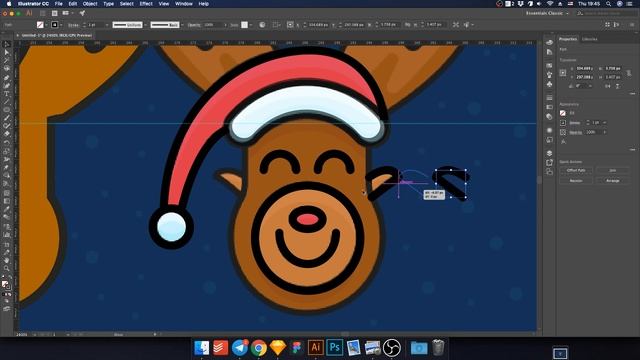This screenshot has width=640, height=360.
Task: Open the Window menu
Action: pos(184,4)
